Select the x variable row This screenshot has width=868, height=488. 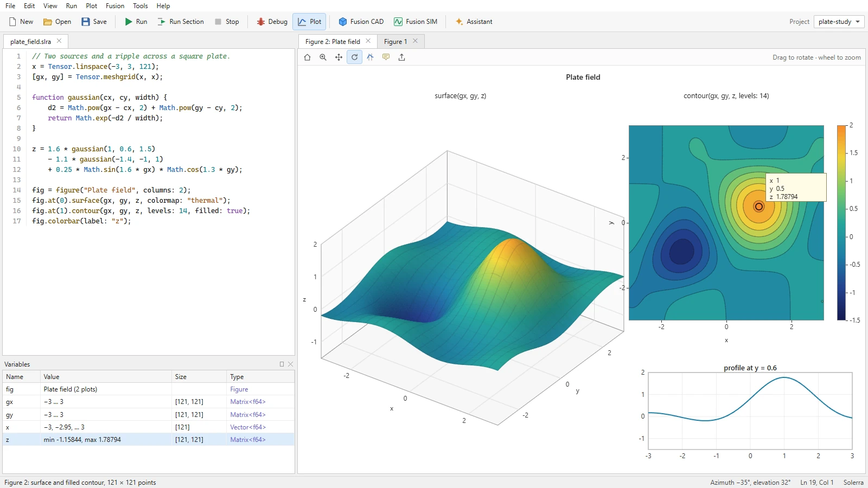pyautogui.click(x=149, y=427)
